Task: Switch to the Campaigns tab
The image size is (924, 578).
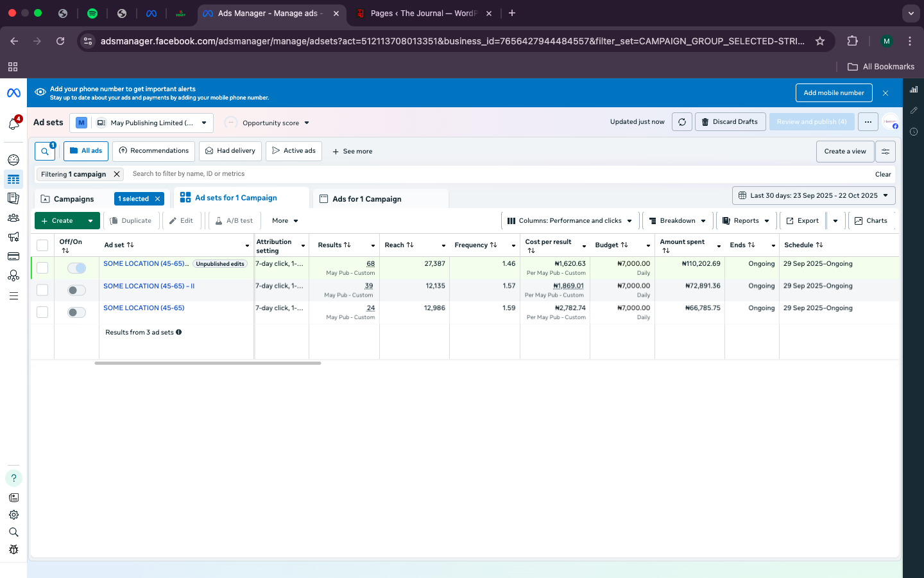Action: tap(73, 199)
